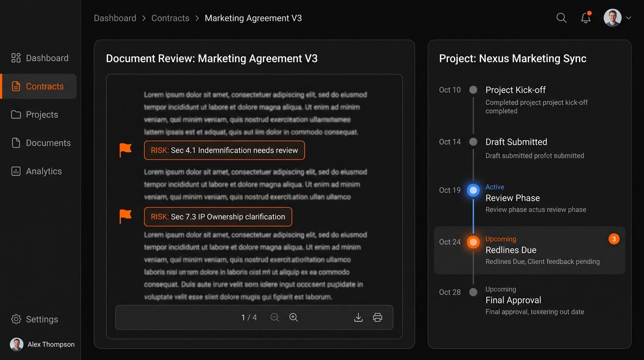Click Alex Thompson avatar in sidebar
This screenshot has height=360, width=644.
[17, 344]
